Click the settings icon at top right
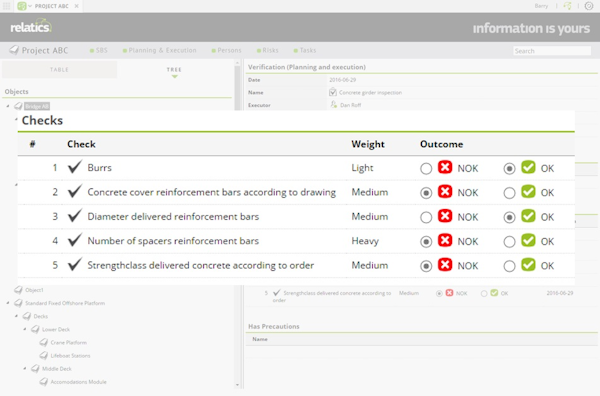 point(589,6)
